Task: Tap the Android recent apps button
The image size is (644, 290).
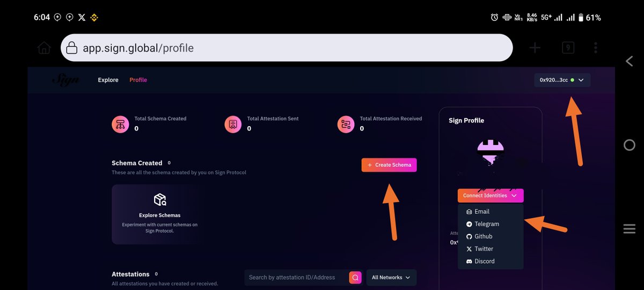Action: pyautogui.click(x=630, y=229)
